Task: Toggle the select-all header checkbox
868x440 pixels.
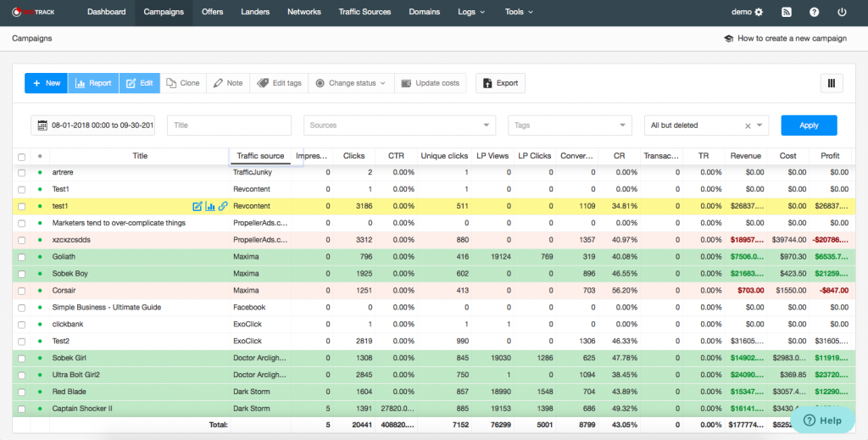Action: 21,156
